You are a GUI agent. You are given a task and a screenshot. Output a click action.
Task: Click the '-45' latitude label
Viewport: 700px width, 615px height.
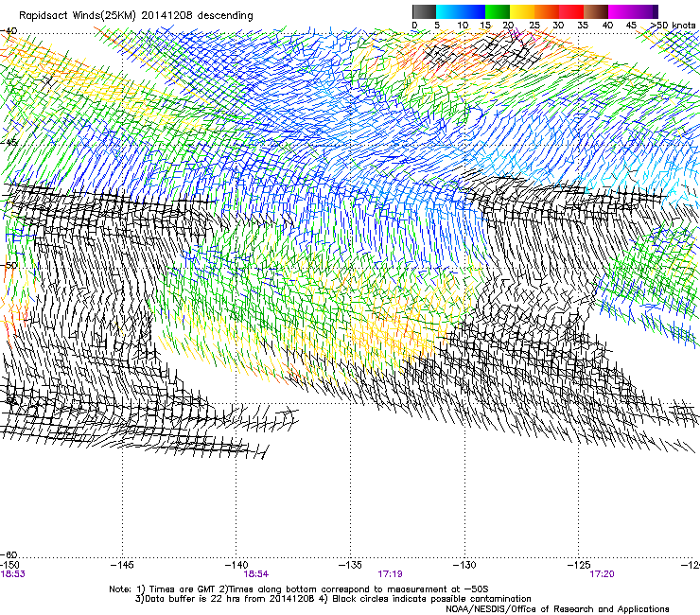(9, 143)
